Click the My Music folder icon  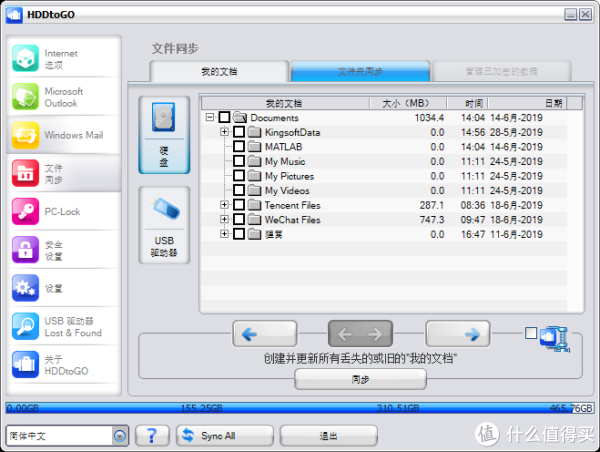click(x=254, y=161)
